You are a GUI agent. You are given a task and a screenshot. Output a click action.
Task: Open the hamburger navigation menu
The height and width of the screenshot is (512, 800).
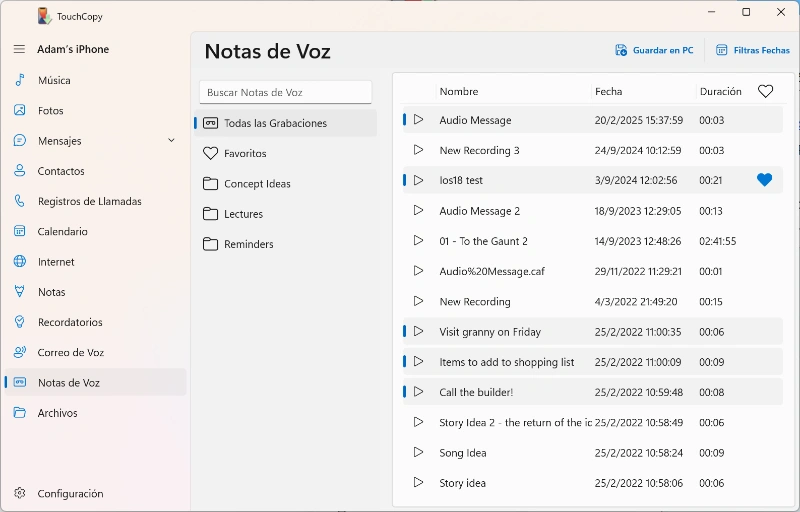point(19,49)
